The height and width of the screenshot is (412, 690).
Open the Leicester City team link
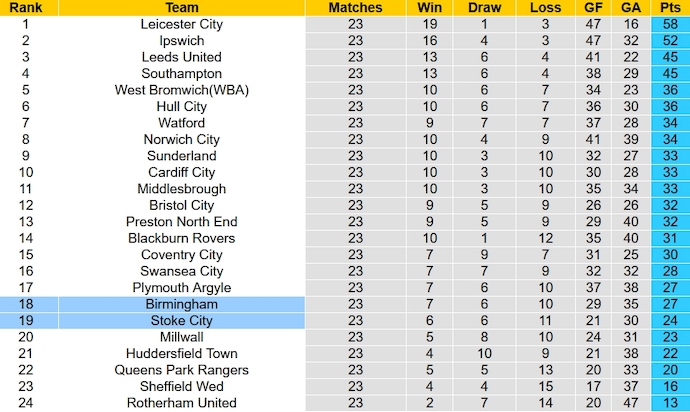coord(181,24)
